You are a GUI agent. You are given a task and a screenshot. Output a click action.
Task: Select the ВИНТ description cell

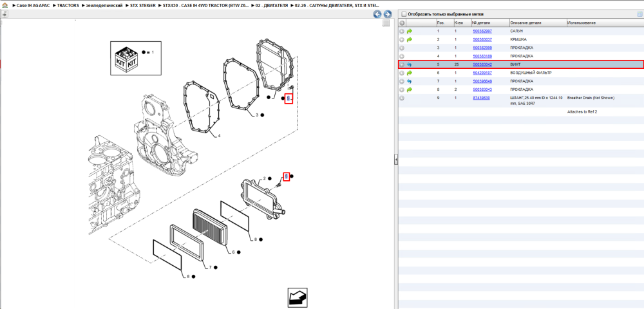click(x=515, y=64)
